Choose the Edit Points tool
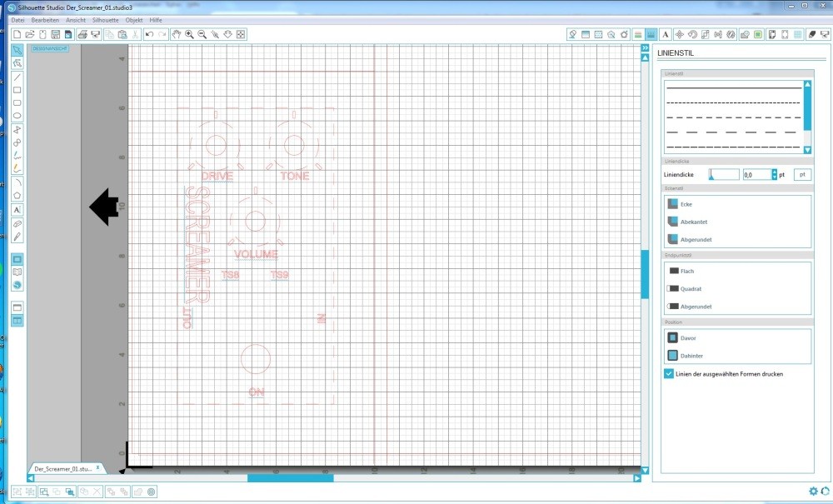Viewport: 833px width, 504px height. (17, 63)
